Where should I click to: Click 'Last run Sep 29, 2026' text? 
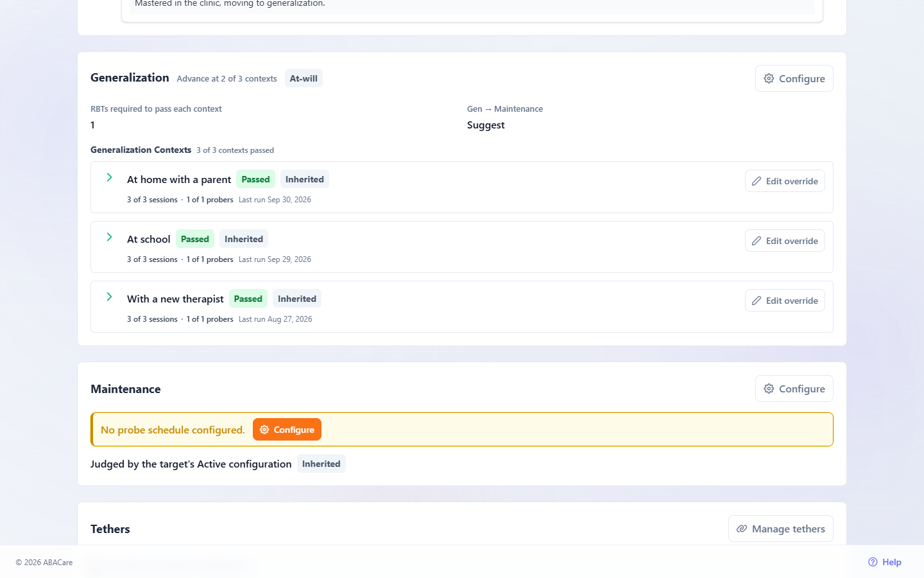[x=275, y=259]
